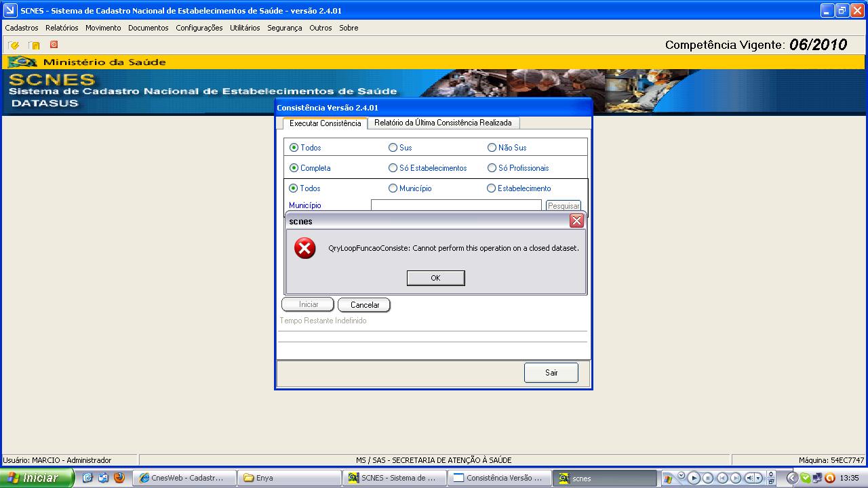Click the red error icon in scnes dialog
This screenshot has height=488, width=868.
304,248
